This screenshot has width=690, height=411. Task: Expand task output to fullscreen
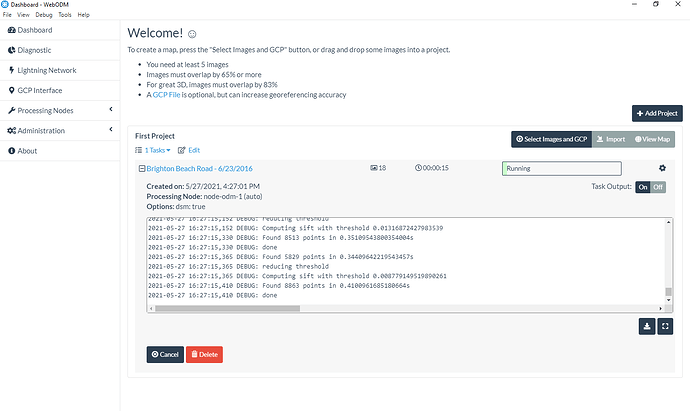tap(665, 327)
